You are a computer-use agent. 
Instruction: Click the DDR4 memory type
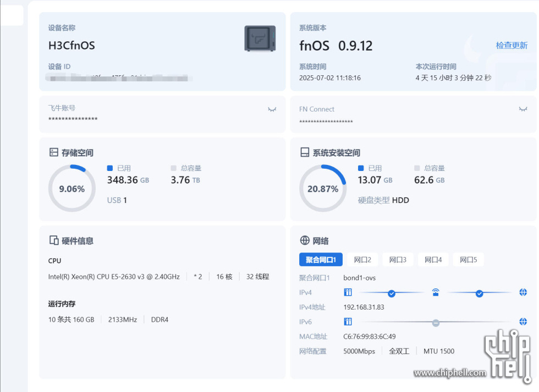coord(160,320)
